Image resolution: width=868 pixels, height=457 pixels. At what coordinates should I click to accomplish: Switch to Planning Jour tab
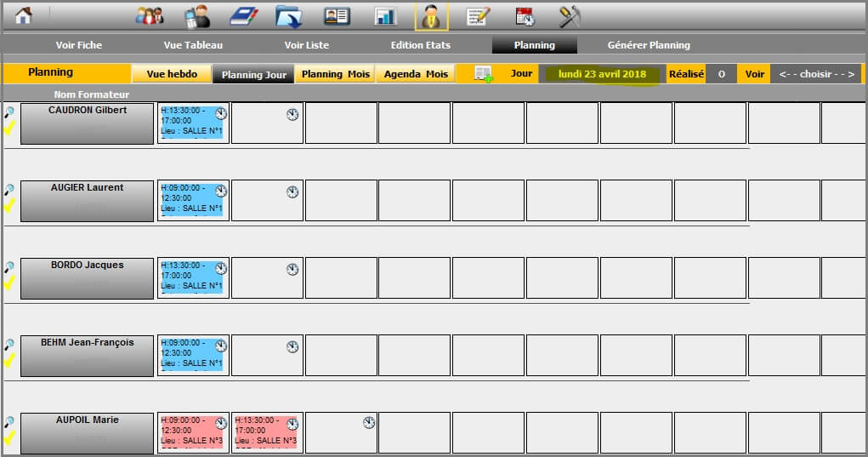click(253, 75)
